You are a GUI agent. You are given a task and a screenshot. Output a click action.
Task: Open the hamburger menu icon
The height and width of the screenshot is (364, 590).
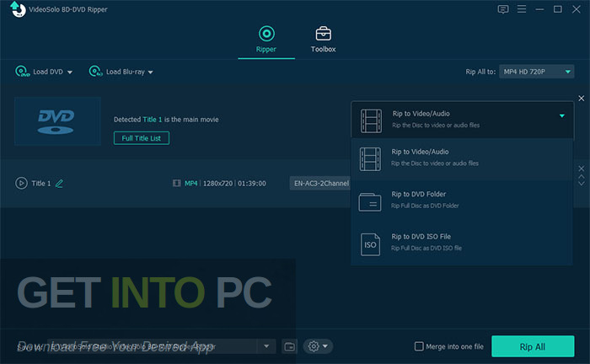click(x=522, y=9)
